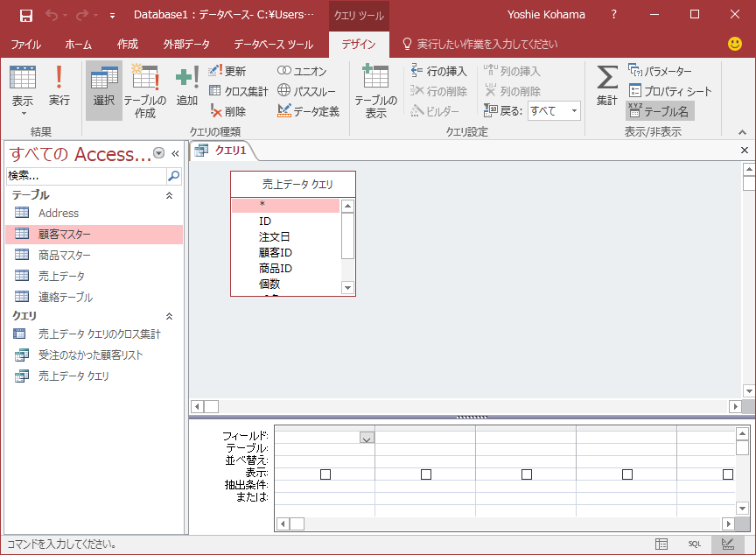Select the 売上データ table

point(94,276)
